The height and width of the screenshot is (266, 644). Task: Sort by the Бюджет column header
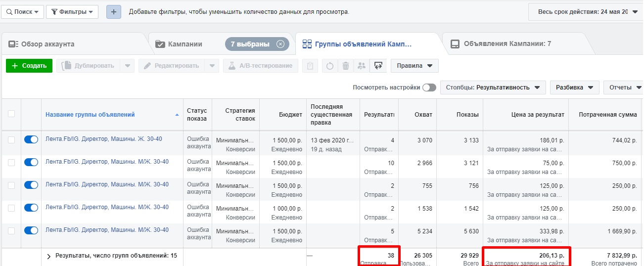coord(290,115)
